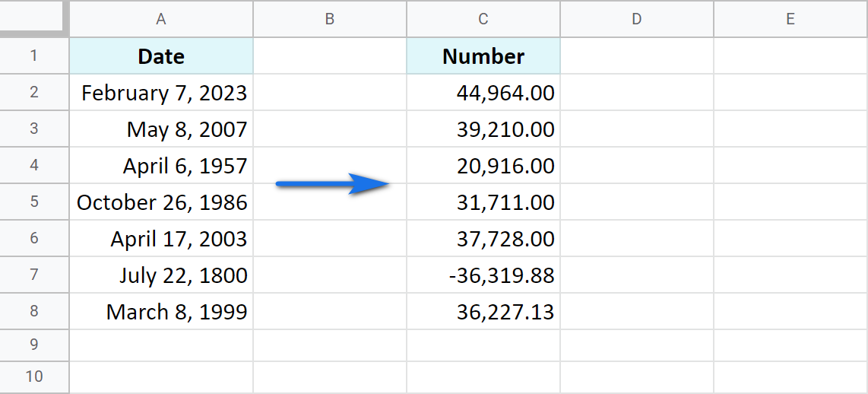Screen dimensions: 868x394
Task: Select cell with October 26, 1986
Action: pyautogui.click(x=161, y=202)
